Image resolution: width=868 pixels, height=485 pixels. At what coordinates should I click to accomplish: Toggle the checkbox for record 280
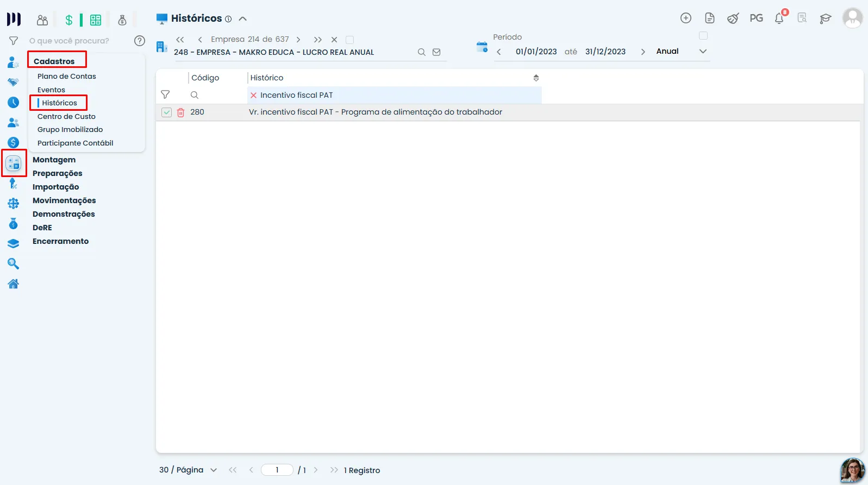pyautogui.click(x=167, y=112)
